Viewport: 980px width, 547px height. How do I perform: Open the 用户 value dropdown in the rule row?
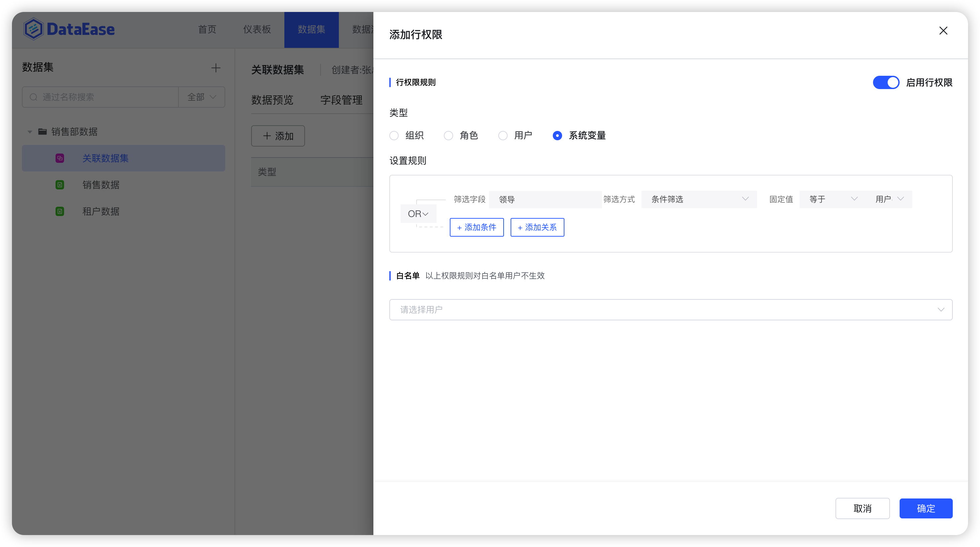pos(889,199)
